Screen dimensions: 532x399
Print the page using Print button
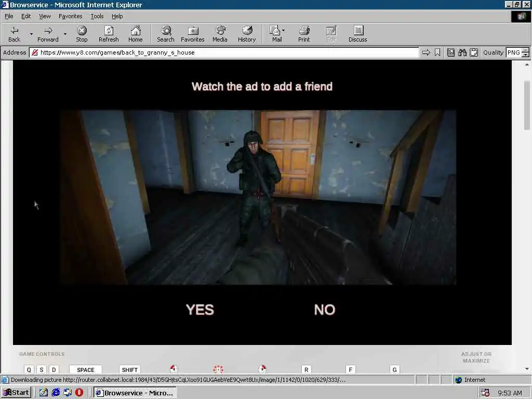pos(304,34)
